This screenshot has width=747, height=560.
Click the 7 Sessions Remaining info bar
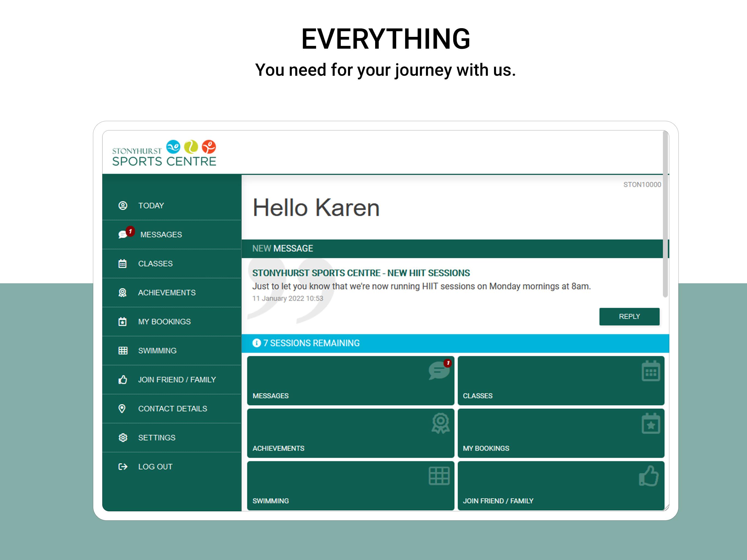[455, 343]
